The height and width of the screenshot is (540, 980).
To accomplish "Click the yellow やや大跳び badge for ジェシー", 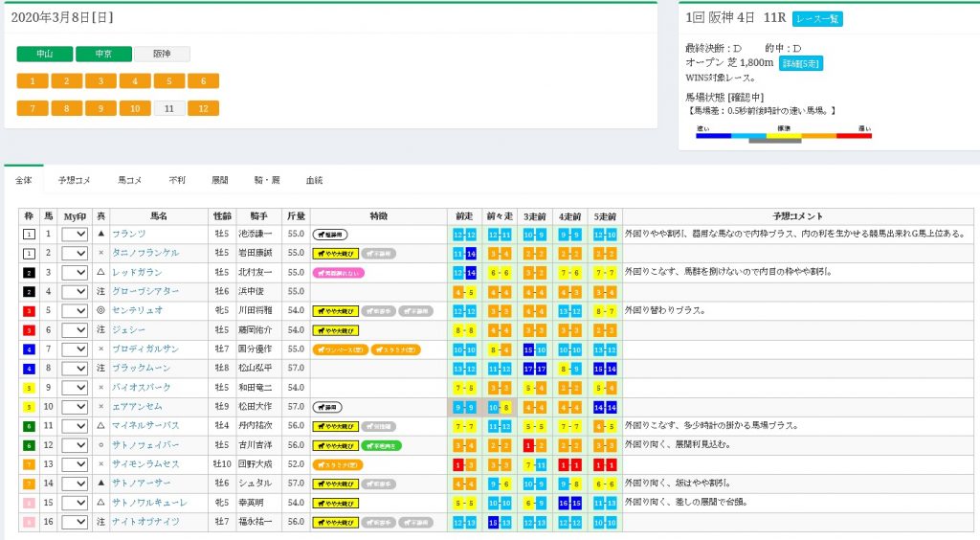I will tap(336, 330).
